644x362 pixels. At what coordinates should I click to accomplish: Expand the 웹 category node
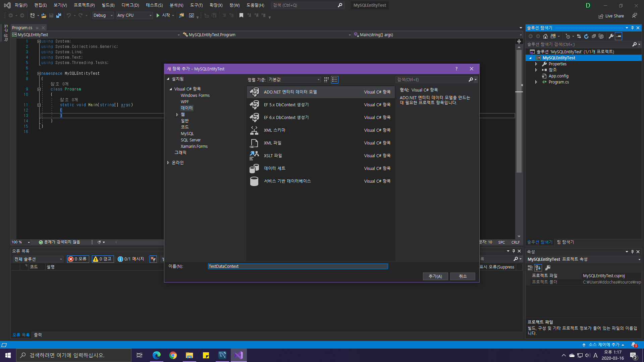click(x=177, y=115)
